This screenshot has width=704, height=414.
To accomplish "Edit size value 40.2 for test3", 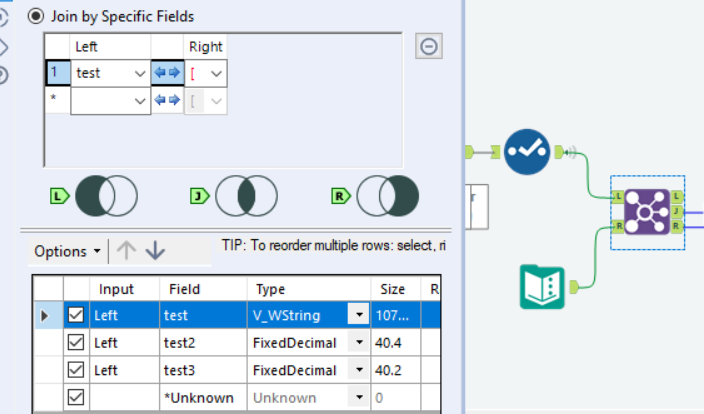I will [x=396, y=370].
